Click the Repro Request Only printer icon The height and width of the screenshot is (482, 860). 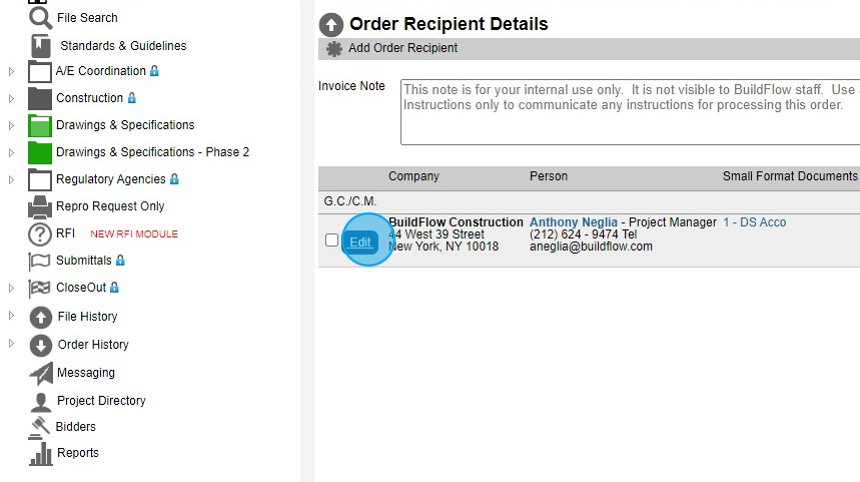(40, 207)
